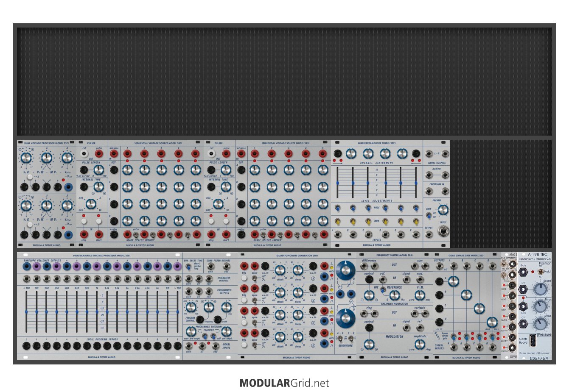Click the Quad Lopass Gate 'all' output jack
The height and width of the screenshot is (392, 569).
[440, 267]
